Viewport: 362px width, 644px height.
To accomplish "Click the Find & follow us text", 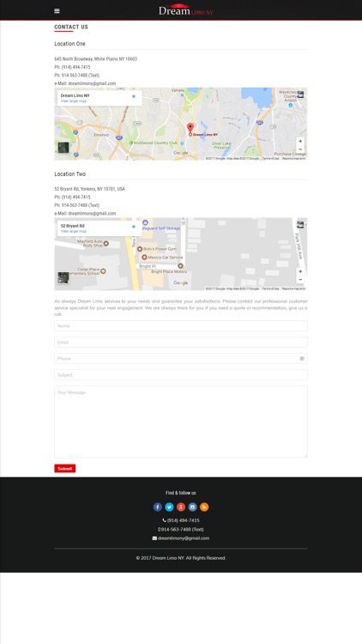I will 181,493.
